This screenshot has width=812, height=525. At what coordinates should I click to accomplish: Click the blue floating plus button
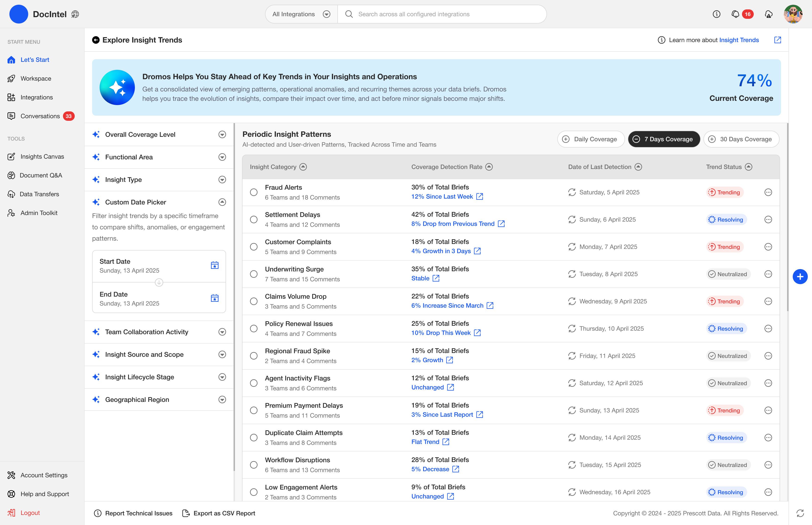[800, 276]
